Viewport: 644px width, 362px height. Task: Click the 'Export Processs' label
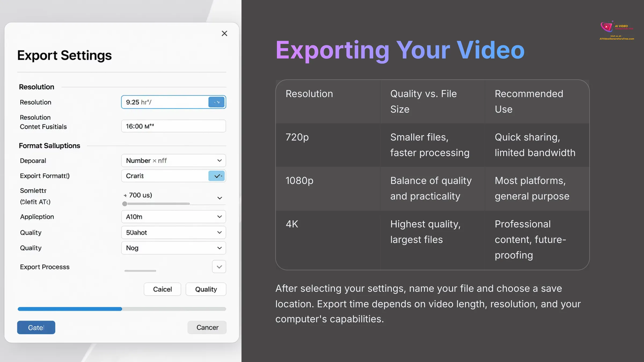45,267
